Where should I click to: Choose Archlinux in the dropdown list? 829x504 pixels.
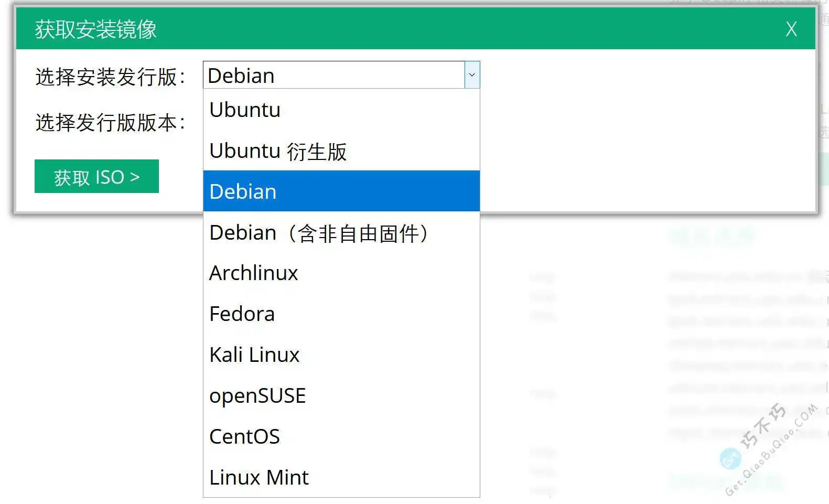[341, 273]
